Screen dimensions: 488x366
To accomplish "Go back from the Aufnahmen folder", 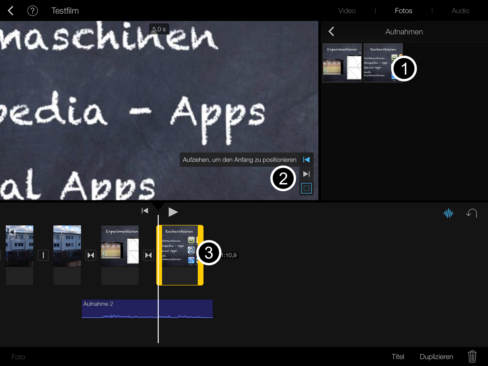I will [x=331, y=32].
